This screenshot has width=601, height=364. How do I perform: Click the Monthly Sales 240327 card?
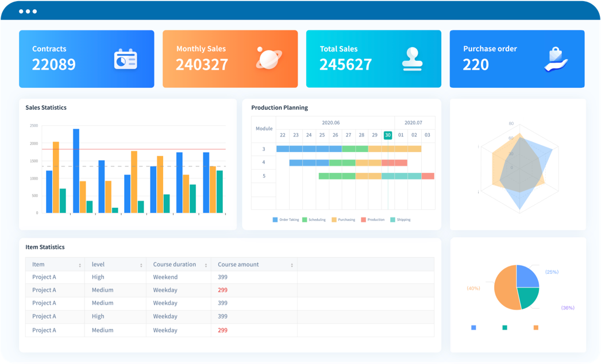click(230, 59)
